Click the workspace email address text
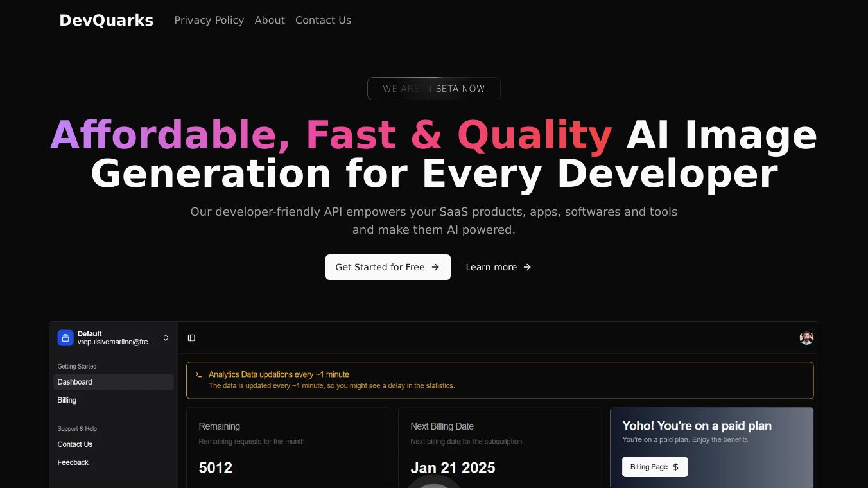The height and width of the screenshot is (488, 868). coord(116,342)
